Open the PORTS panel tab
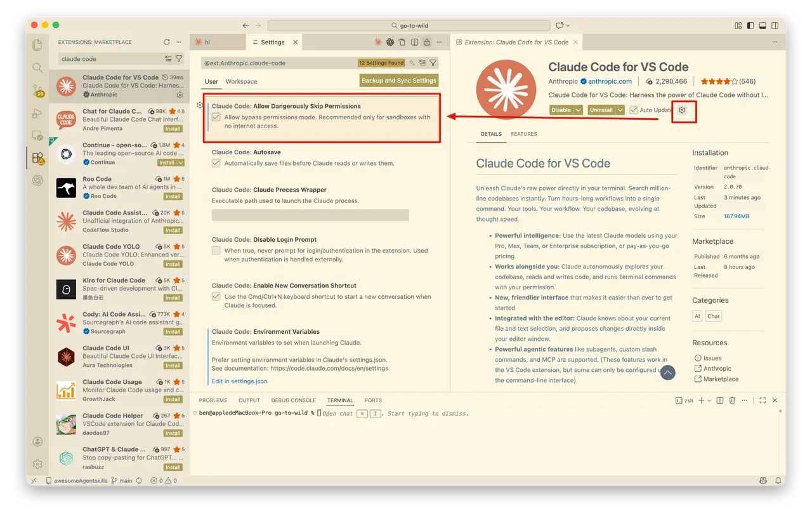 pos(373,400)
